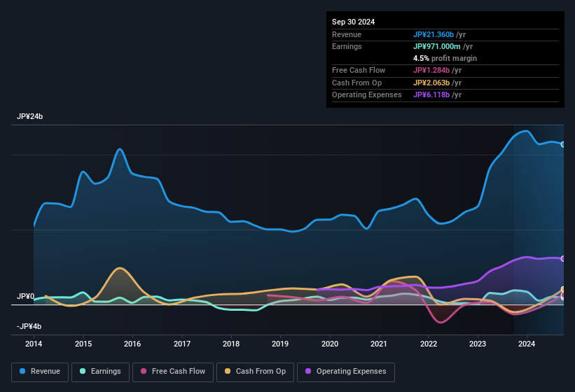Select the 2014 x-axis label
Screen dimensions: 575x392
click(x=34, y=344)
